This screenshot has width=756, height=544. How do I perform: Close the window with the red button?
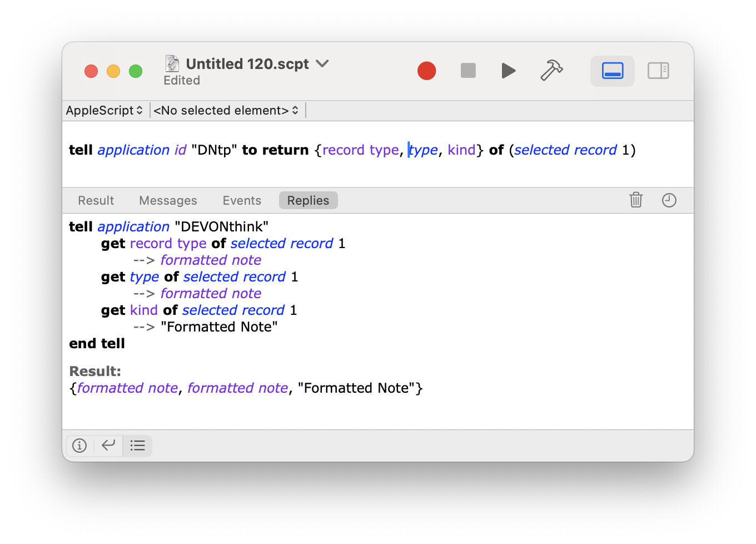coord(91,71)
